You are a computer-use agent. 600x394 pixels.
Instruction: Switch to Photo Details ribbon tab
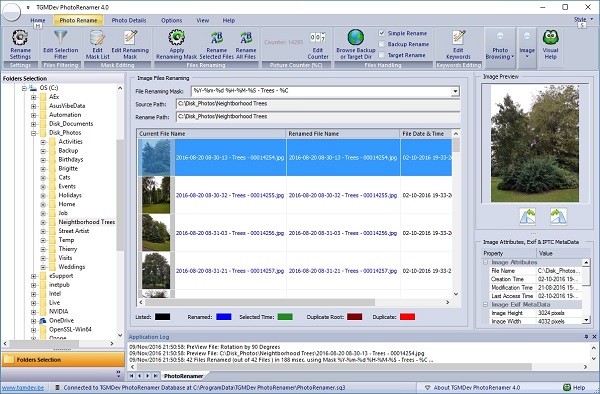pyautogui.click(x=129, y=20)
